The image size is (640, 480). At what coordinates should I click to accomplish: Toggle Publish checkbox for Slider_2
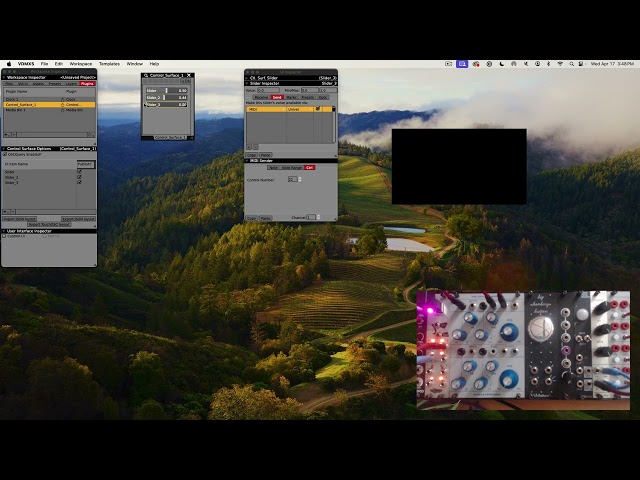point(79,177)
